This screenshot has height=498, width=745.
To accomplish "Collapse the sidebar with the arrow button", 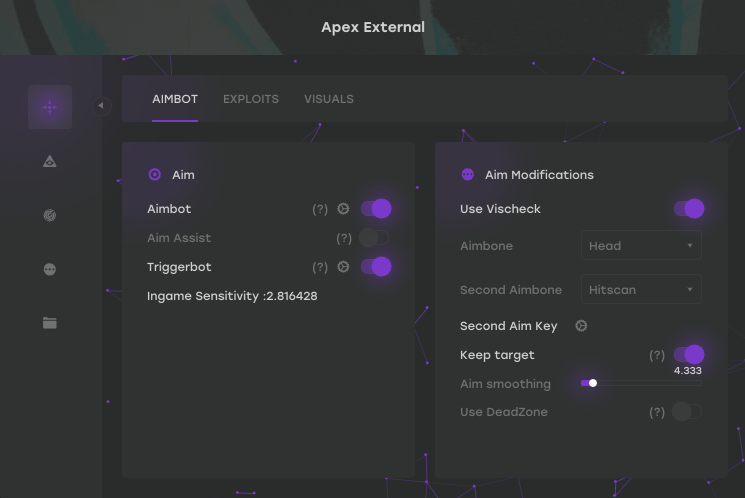I will (x=101, y=105).
